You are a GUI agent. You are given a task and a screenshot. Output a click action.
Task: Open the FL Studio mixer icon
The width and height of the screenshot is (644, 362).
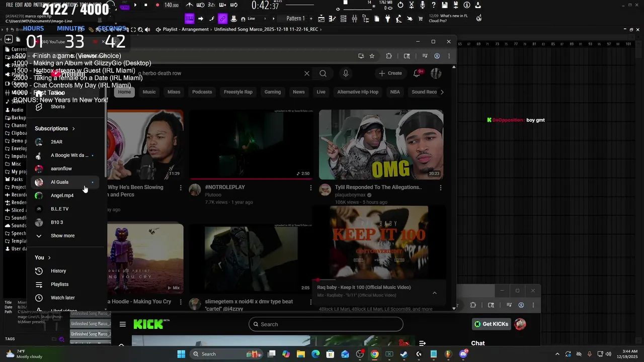(x=355, y=19)
